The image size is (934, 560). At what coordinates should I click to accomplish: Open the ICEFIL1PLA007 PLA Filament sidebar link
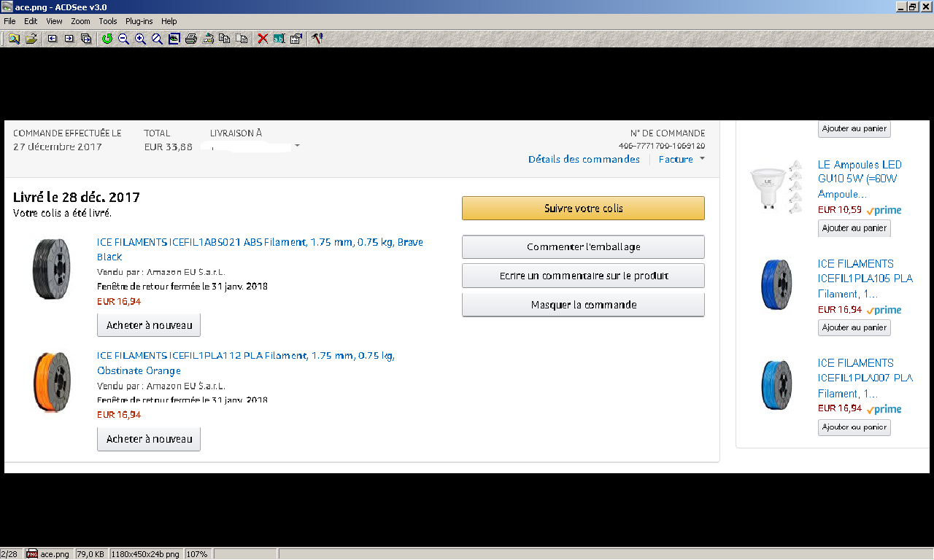tap(865, 378)
